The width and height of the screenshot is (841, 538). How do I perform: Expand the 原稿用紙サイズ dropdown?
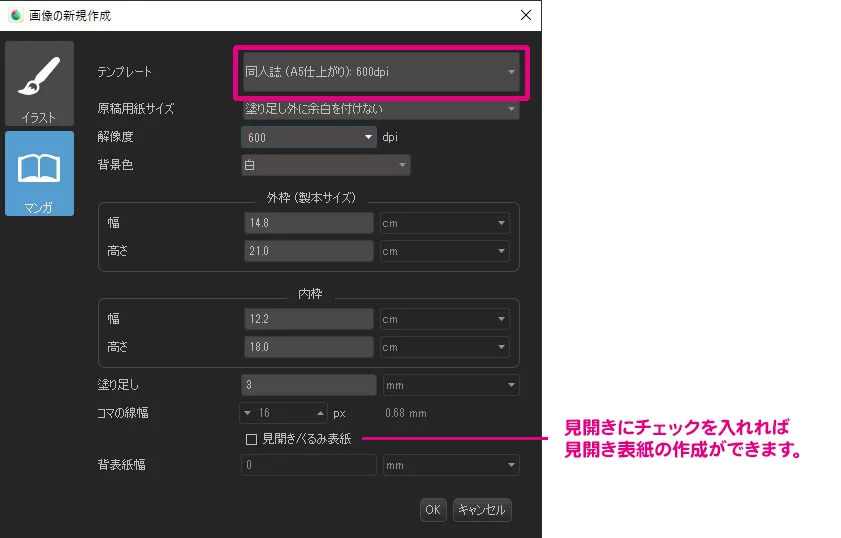pyautogui.click(x=380, y=109)
